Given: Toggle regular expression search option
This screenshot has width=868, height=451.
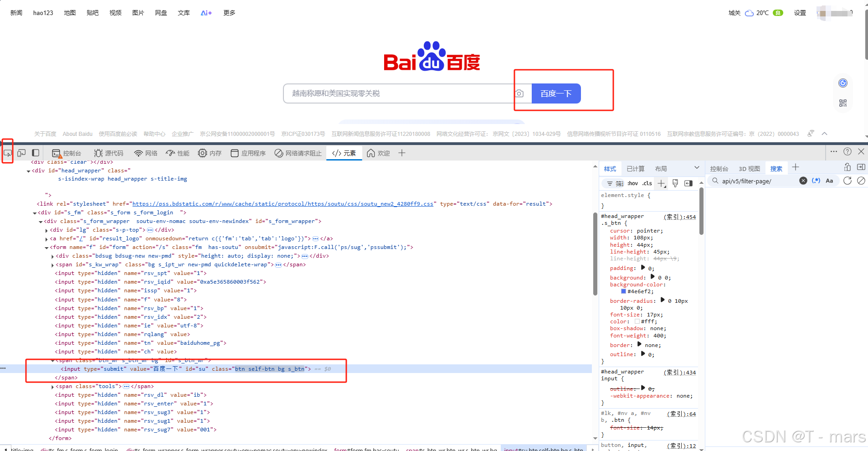Looking at the screenshot, I should tap(816, 181).
